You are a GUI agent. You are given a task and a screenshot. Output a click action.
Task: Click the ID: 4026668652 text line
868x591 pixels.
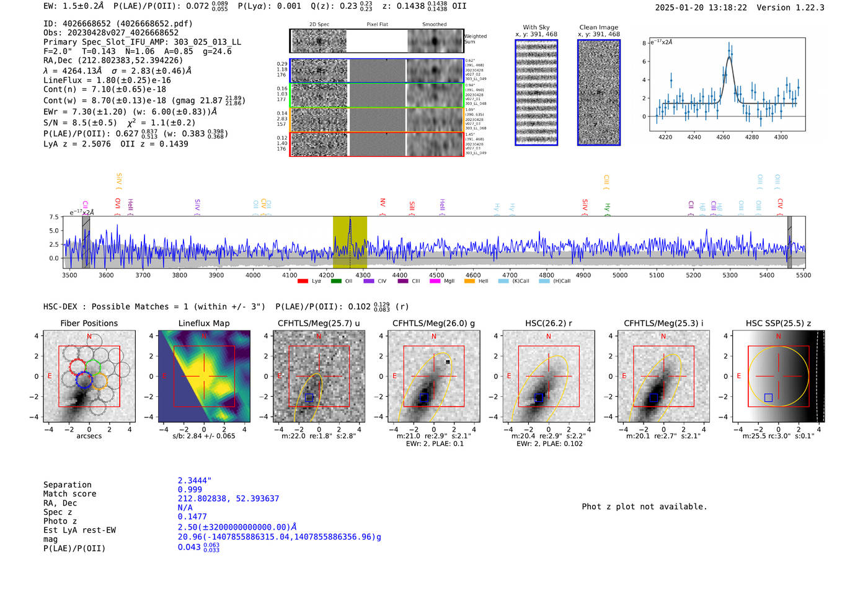point(118,24)
